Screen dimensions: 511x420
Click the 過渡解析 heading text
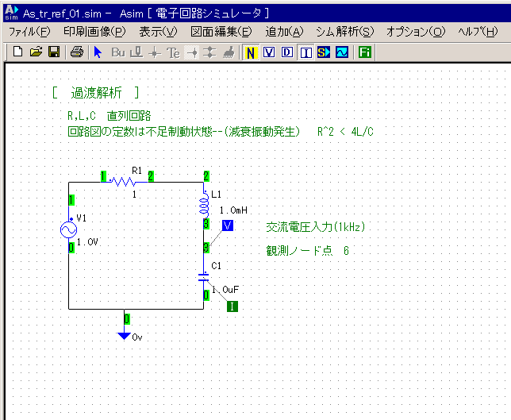pyautogui.click(x=97, y=93)
